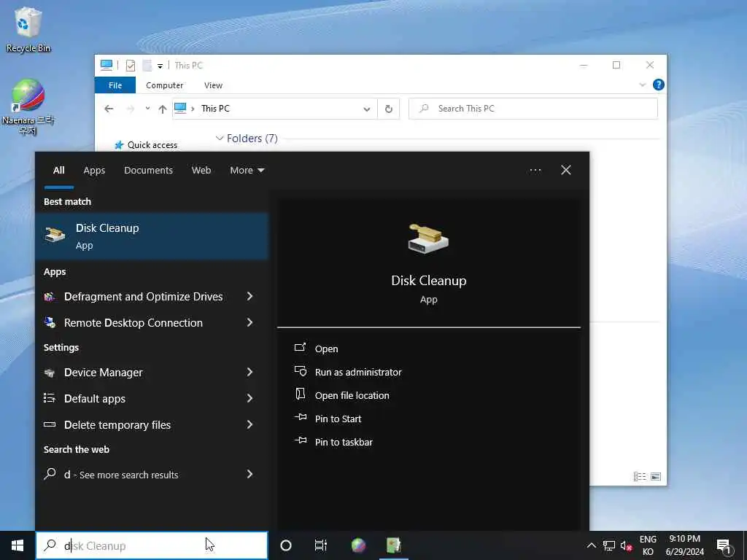The width and height of the screenshot is (747, 560).
Task: Click the Run as administrator shield icon
Action: [x=300, y=371]
